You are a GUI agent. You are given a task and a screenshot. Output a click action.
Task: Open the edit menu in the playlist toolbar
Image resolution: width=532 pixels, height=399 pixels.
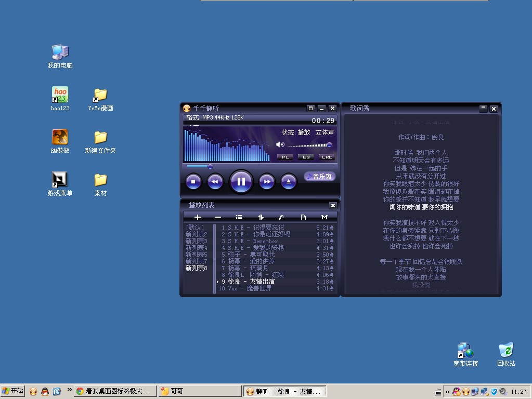coord(303,217)
